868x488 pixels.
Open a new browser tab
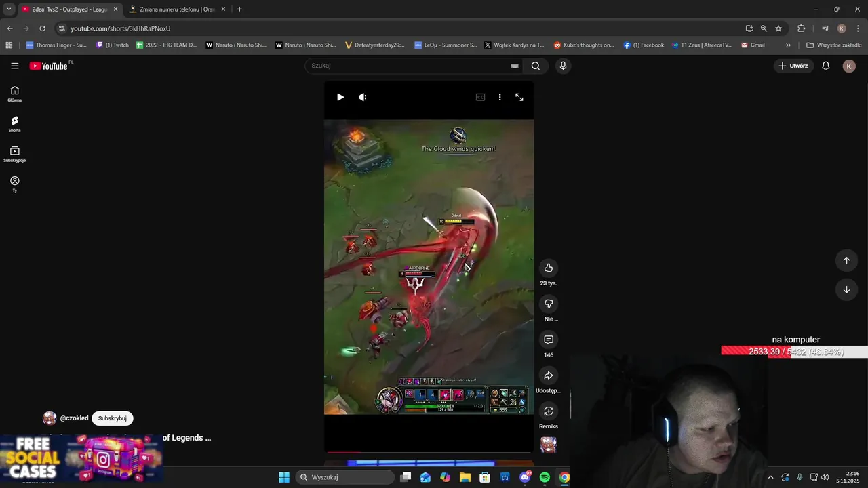239,9
